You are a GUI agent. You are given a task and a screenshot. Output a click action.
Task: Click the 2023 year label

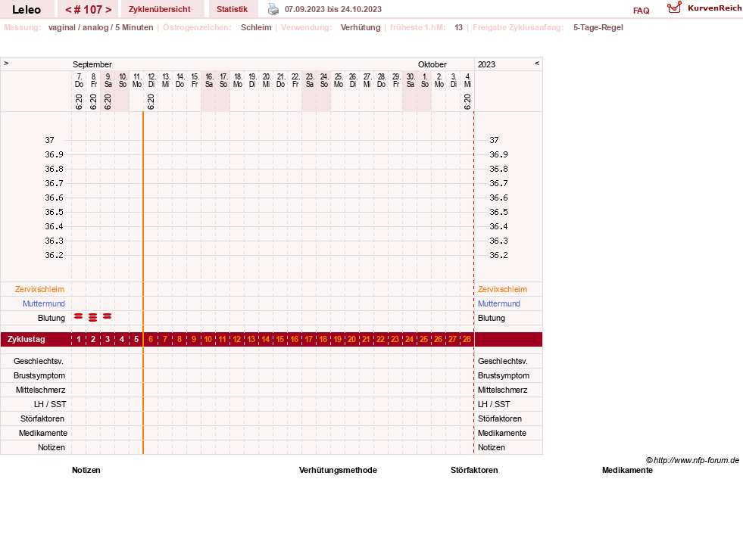487,64
